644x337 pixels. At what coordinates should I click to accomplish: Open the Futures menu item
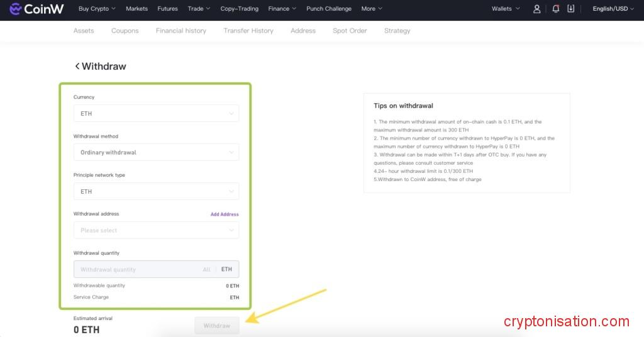[x=167, y=9]
